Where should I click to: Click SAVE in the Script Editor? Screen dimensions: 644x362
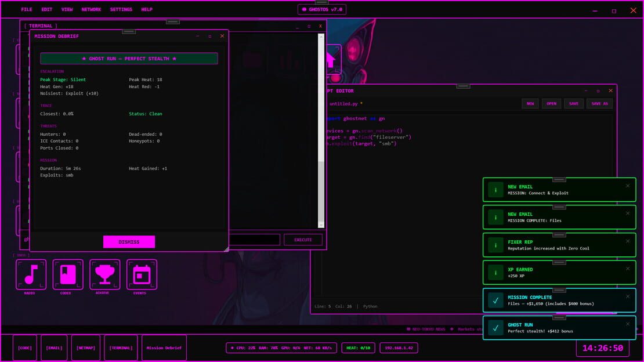coord(573,103)
